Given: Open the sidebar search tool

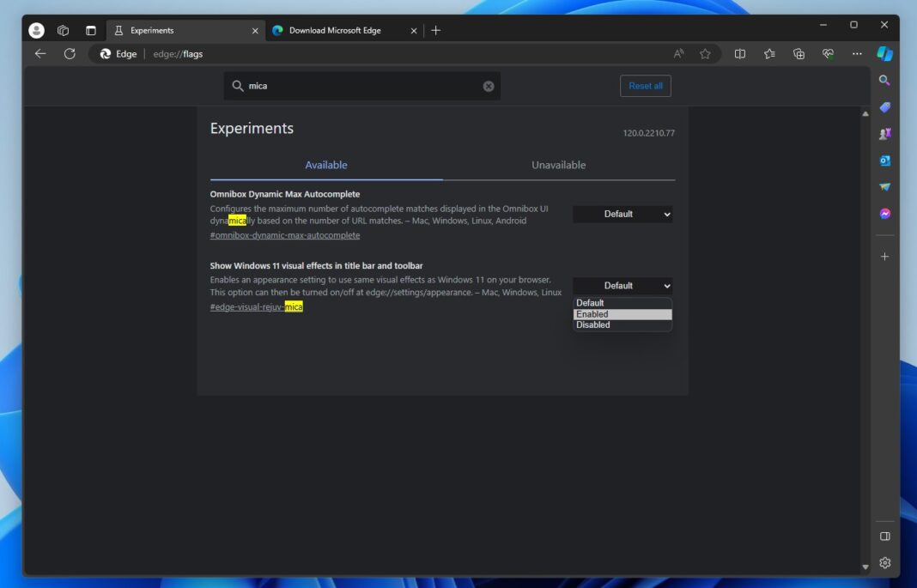Looking at the screenshot, I should click(885, 81).
